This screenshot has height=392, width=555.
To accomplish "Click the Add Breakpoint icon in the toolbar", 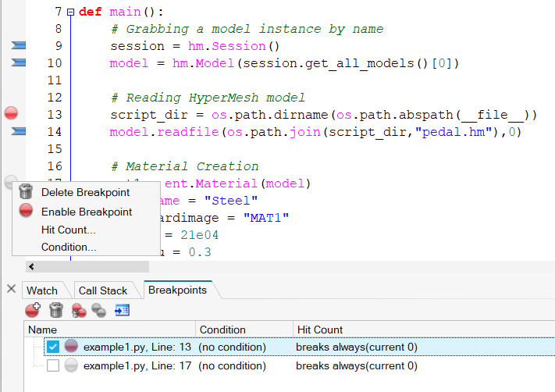I will (x=33, y=310).
